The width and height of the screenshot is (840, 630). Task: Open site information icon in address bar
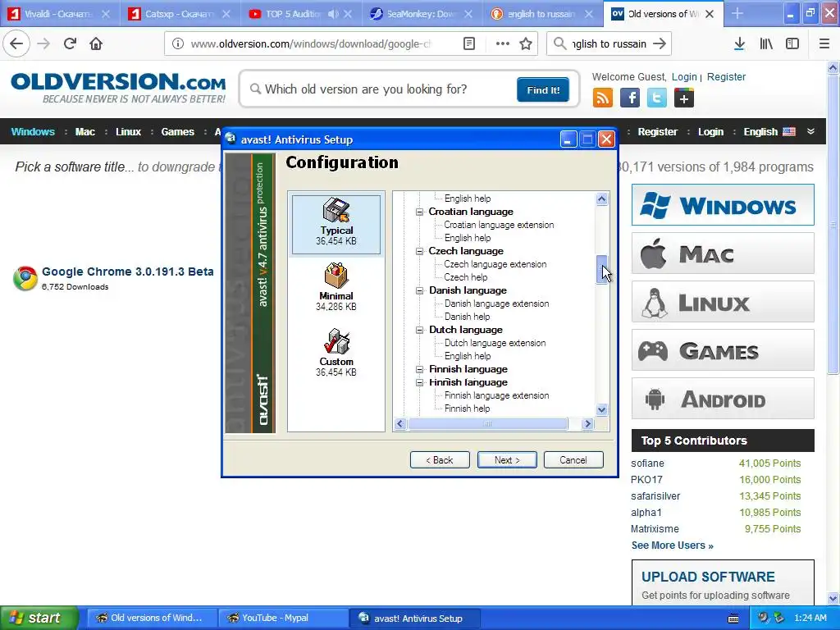click(178, 44)
